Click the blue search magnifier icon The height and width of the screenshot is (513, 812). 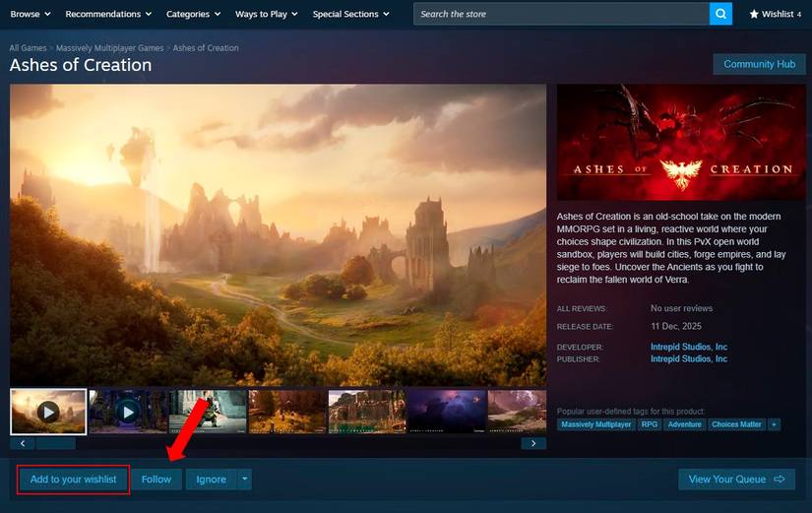tap(720, 14)
